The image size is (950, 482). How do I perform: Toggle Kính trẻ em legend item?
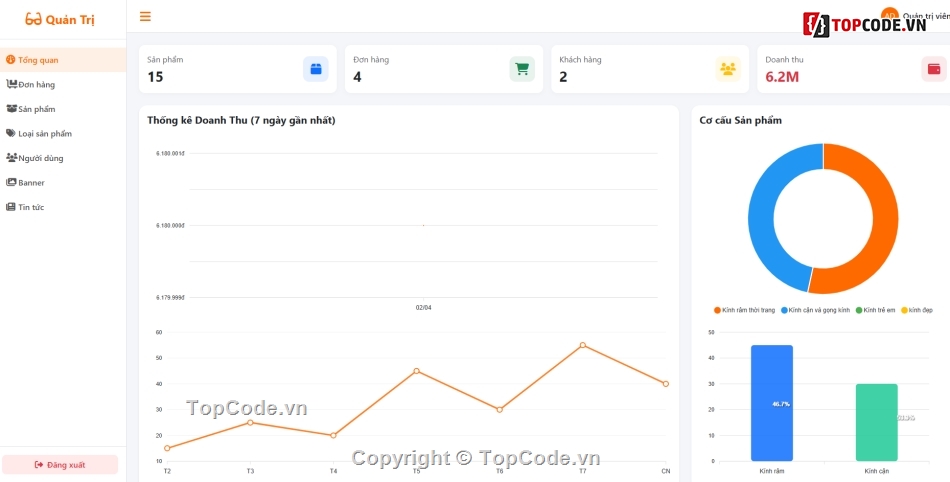point(875,310)
